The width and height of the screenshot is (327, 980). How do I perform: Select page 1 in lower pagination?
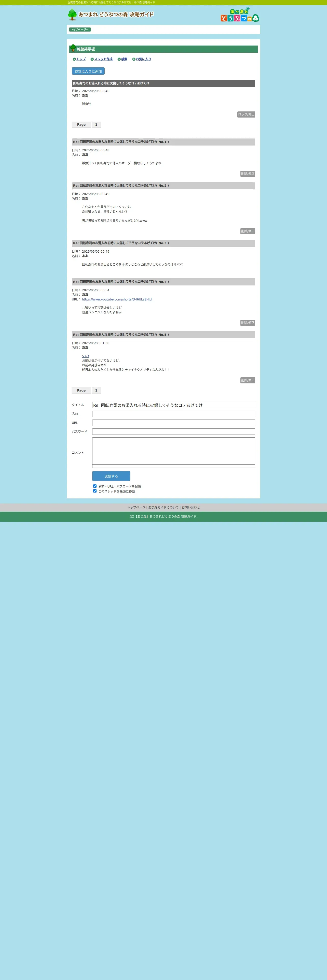tap(96, 391)
